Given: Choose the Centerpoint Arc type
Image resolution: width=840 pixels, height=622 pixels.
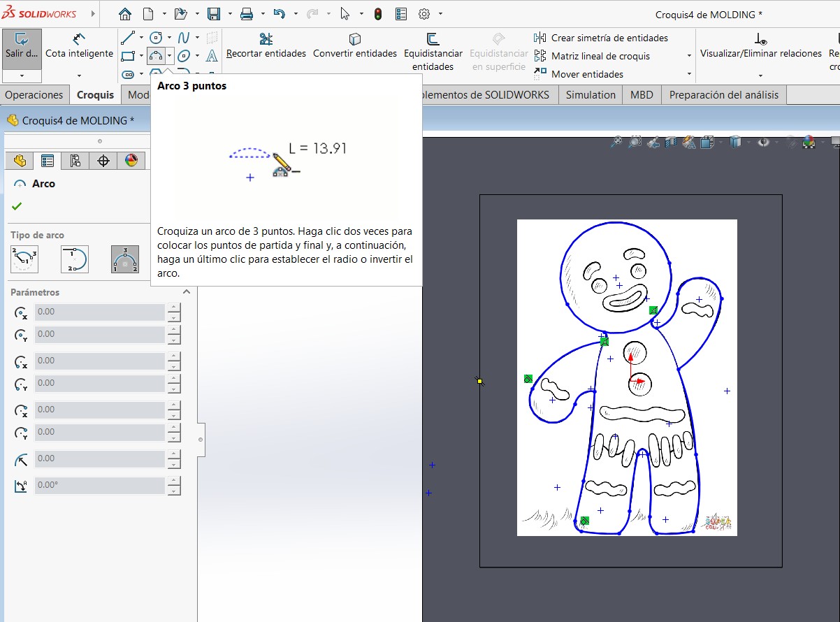Looking at the screenshot, I should coord(24,259).
